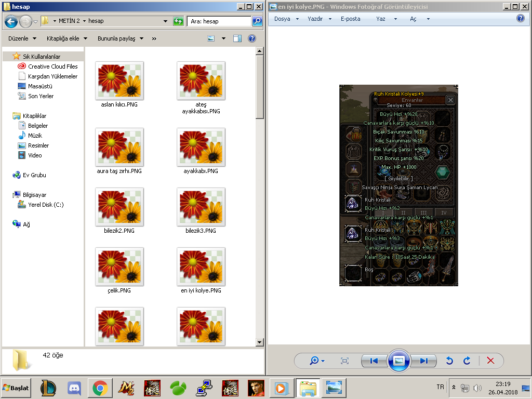The height and width of the screenshot is (399, 532).
Task: Open the recent pages arrow next to Forward
Action: click(x=36, y=22)
